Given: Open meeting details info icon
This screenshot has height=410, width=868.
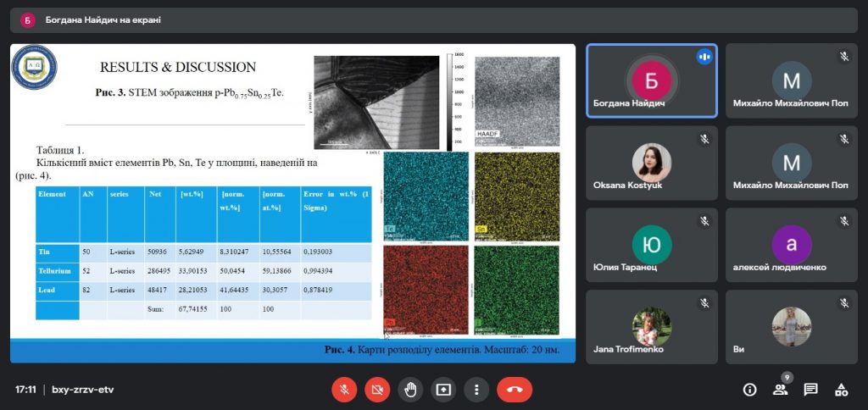Looking at the screenshot, I should point(749,390).
